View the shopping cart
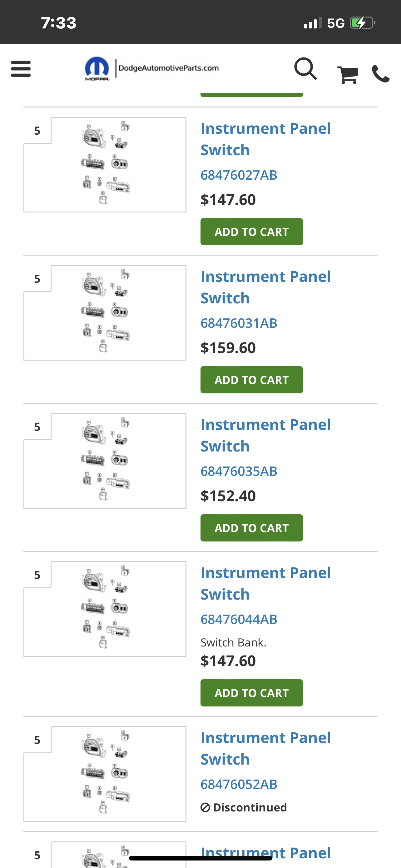The width and height of the screenshot is (401, 868). pyautogui.click(x=348, y=74)
